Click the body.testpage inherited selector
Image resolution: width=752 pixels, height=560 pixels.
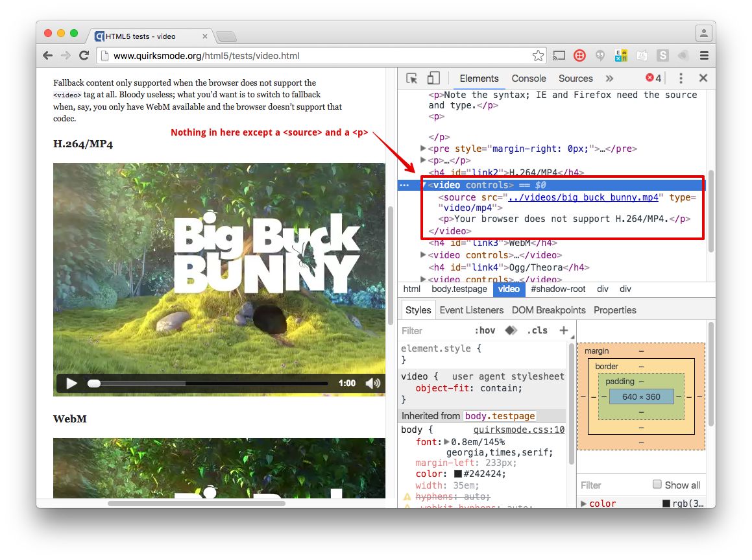pos(500,416)
